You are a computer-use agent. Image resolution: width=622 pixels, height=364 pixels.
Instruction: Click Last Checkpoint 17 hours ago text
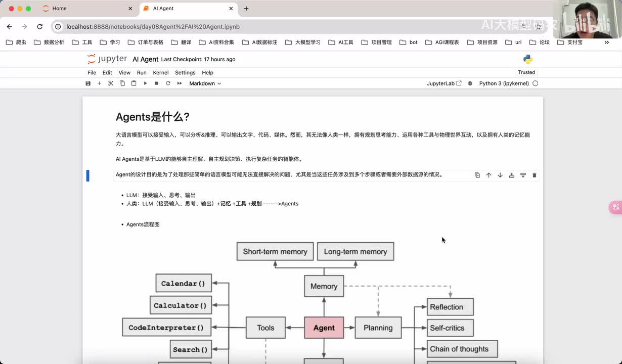(198, 59)
